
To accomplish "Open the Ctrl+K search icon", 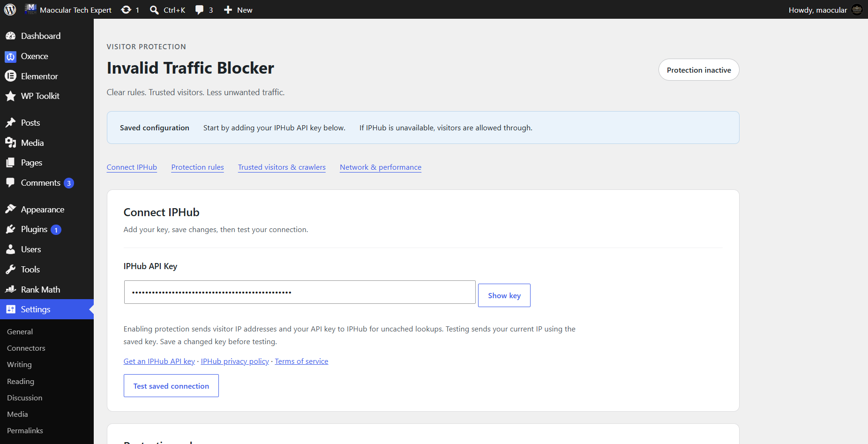I will [x=154, y=10].
